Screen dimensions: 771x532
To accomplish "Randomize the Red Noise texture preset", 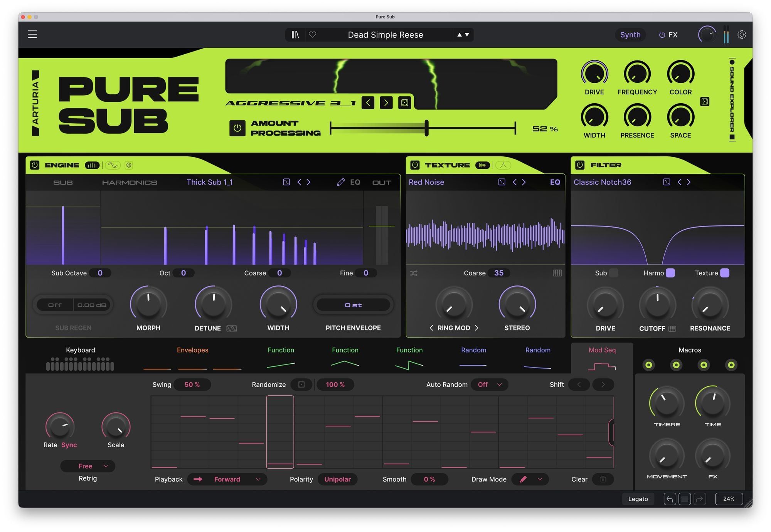I will click(x=502, y=182).
